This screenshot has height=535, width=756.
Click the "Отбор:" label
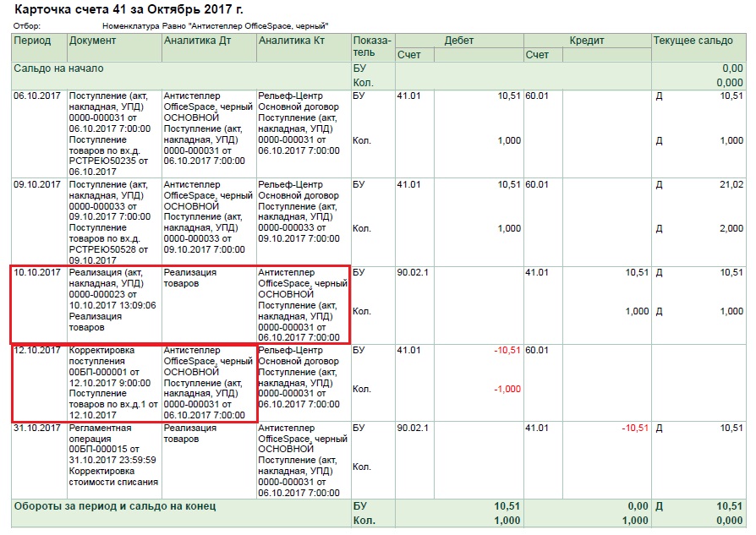click(x=27, y=26)
